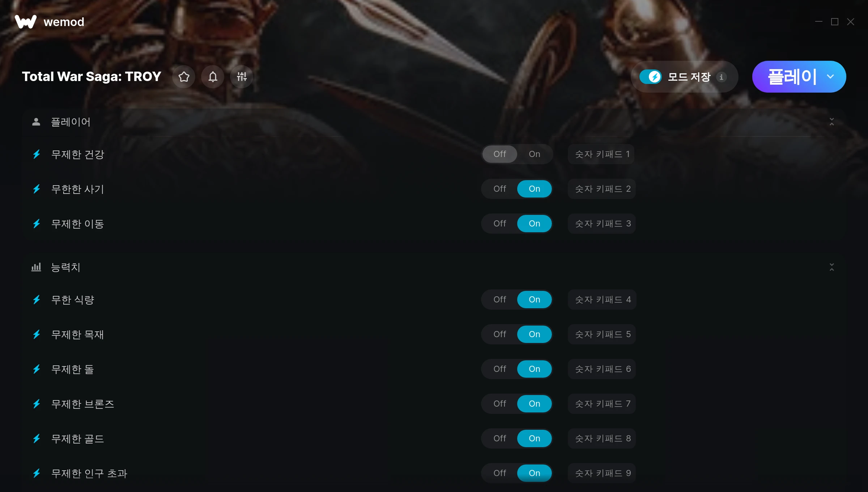
Task: Collapse the 능력치 section
Action: 831,267
